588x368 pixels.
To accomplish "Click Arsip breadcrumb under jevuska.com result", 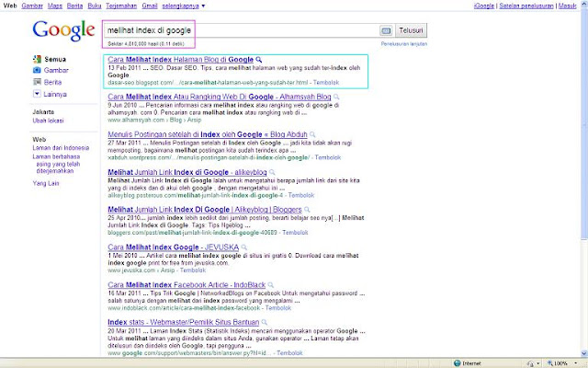I will [167, 270].
